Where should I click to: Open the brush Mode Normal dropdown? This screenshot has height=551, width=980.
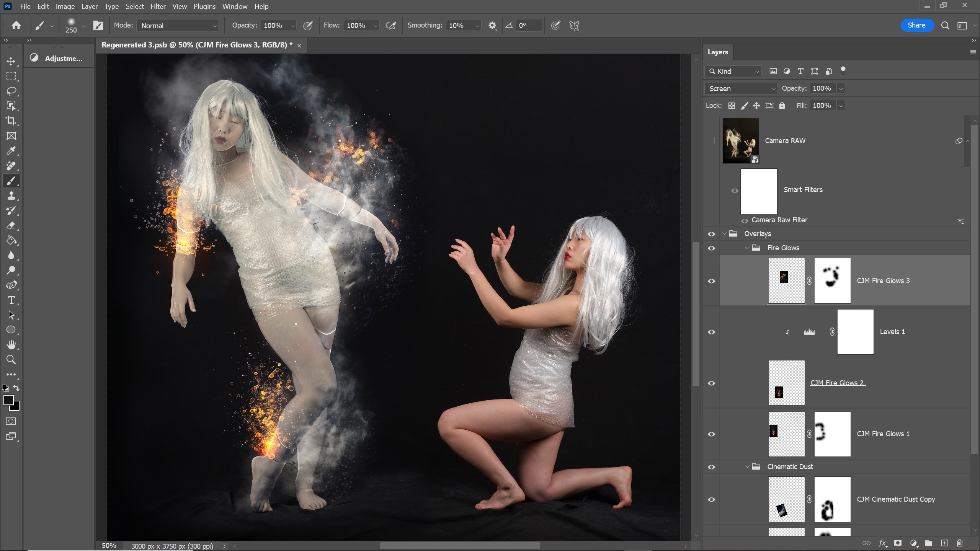click(178, 26)
